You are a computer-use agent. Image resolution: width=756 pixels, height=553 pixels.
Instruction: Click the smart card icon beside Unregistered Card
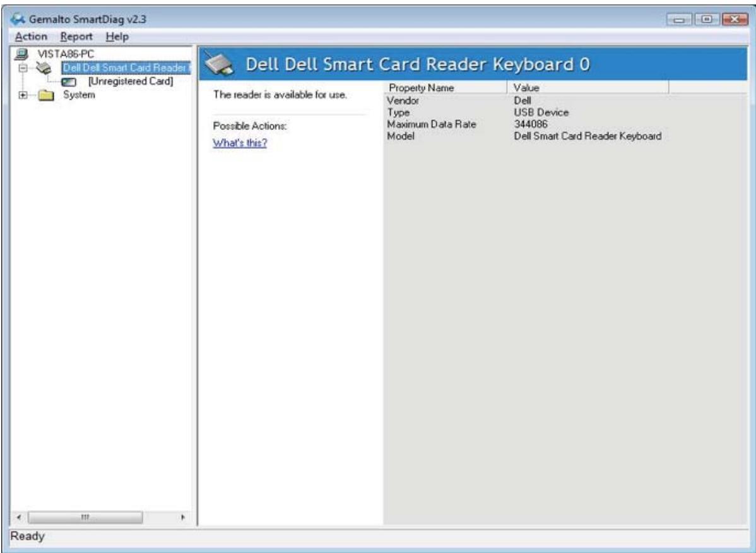pos(68,82)
